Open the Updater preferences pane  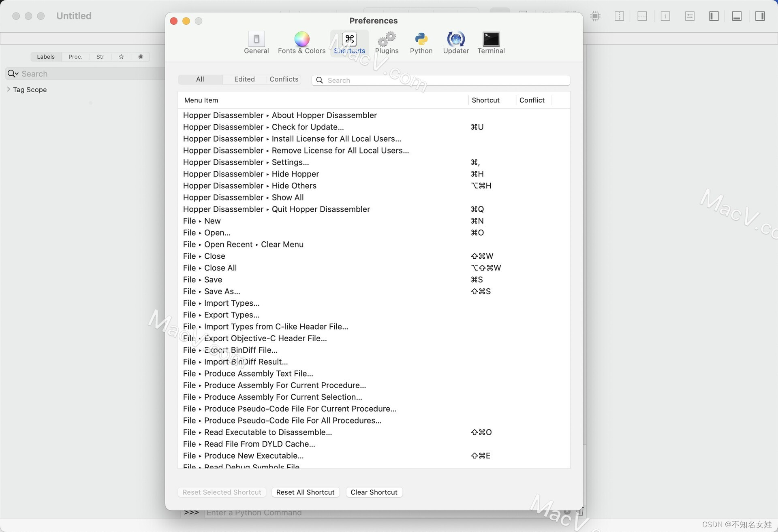456,43
